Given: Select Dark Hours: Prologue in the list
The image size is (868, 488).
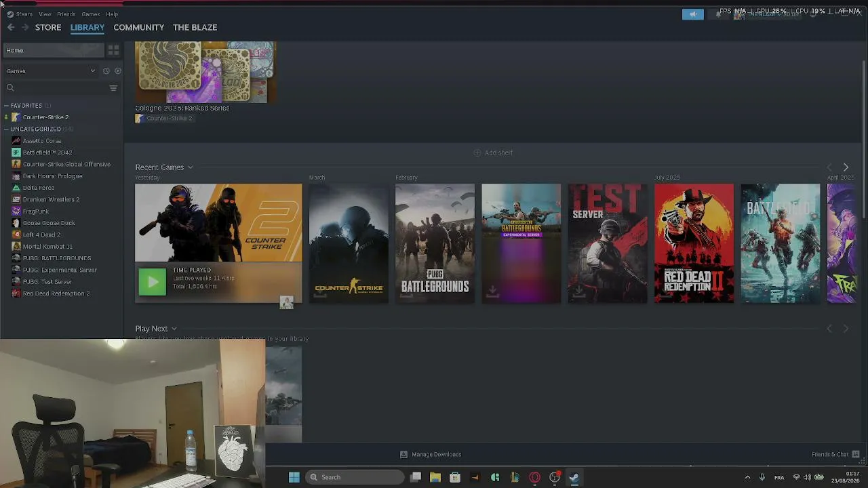Looking at the screenshot, I should [x=52, y=176].
